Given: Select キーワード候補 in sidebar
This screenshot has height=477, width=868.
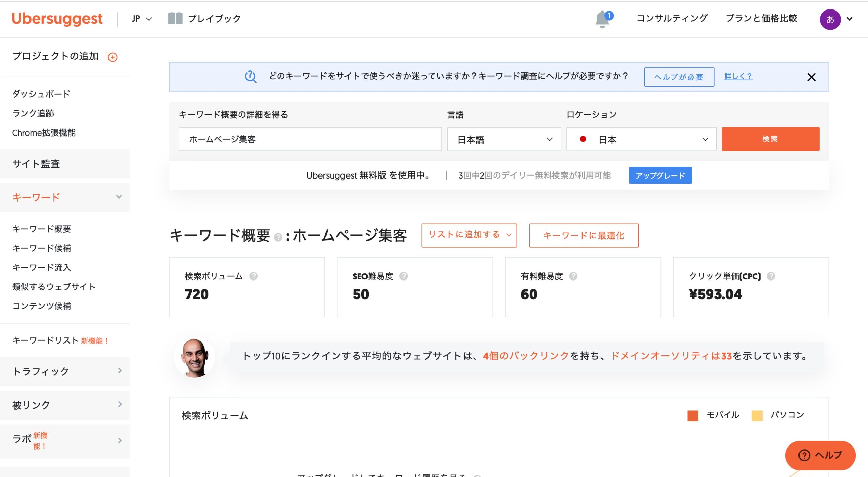Looking at the screenshot, I should [x=41, y=248].
